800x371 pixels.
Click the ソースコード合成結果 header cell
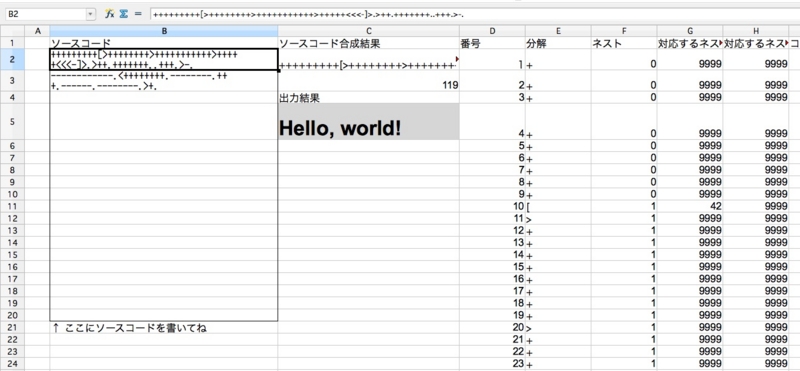[x=368, y=43]
